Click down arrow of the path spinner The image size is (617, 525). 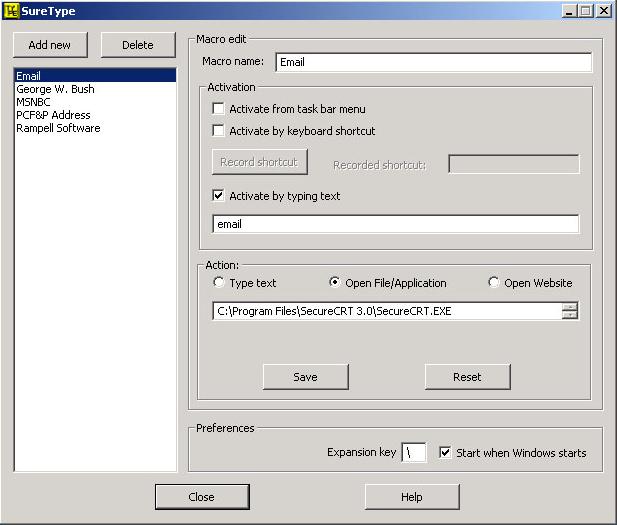click(x=570, y=315)
